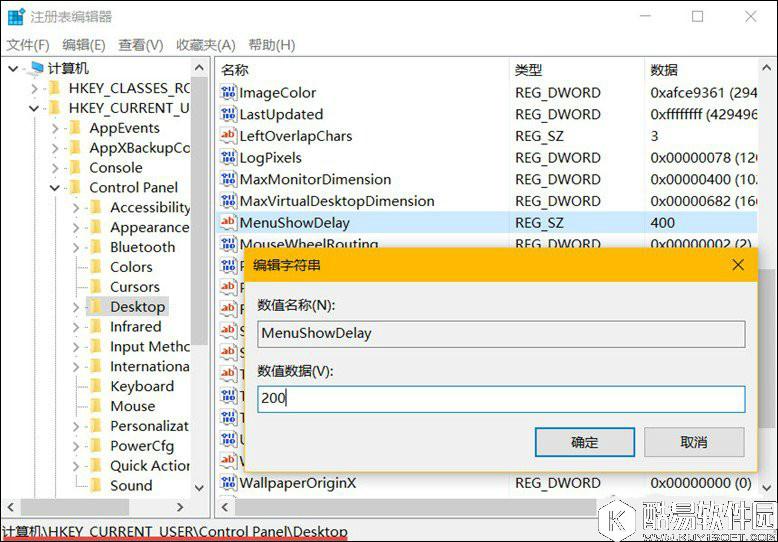Click the LogPixels value name
The height and width of the screenshot is (542, 778).
point(270,158)
